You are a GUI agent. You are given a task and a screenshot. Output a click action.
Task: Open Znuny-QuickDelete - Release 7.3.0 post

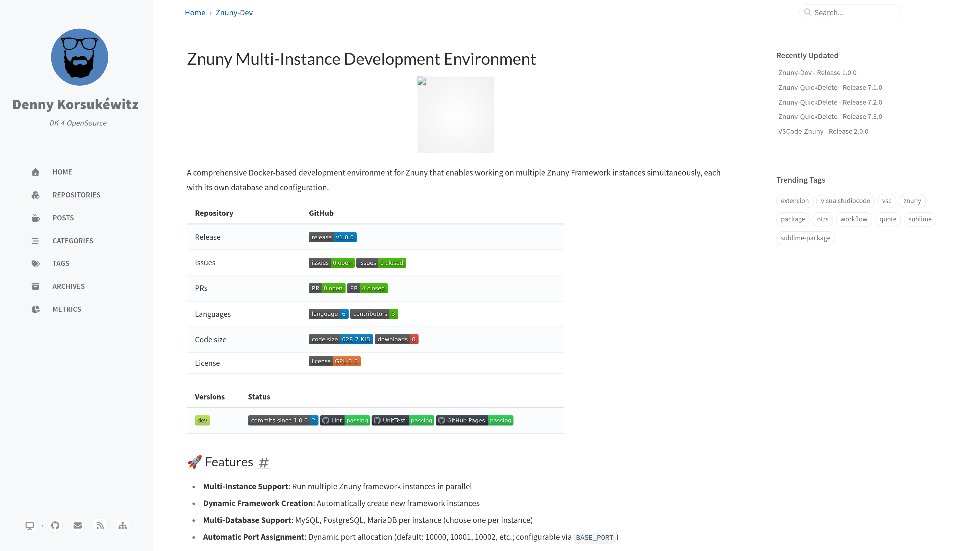point(830,116)
